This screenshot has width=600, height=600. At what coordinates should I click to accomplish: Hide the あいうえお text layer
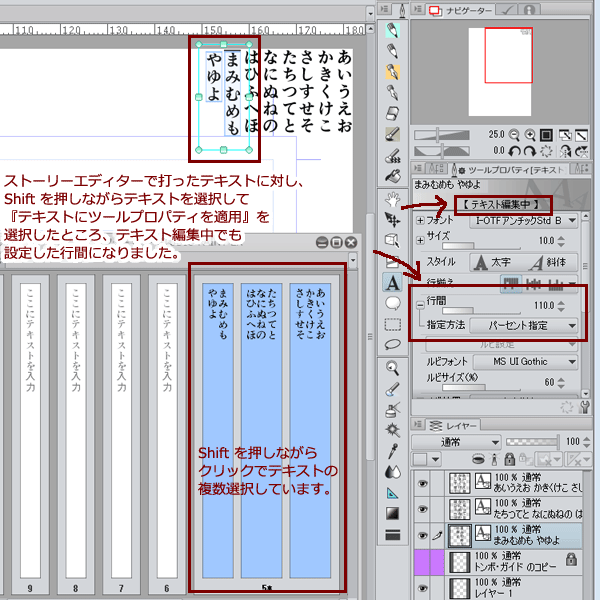pyautogui.click(x=422, y=484)
